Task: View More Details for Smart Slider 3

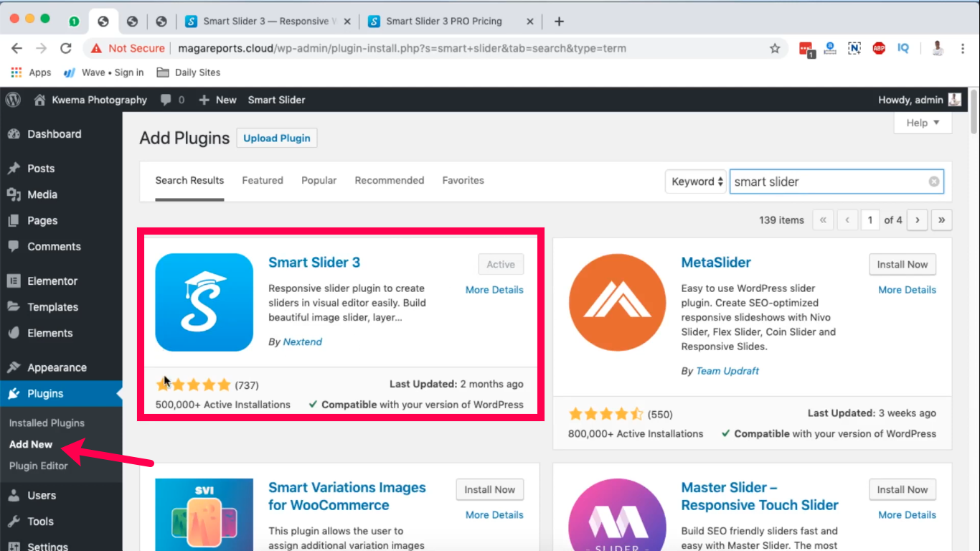Action: click(x=494, y=290)
